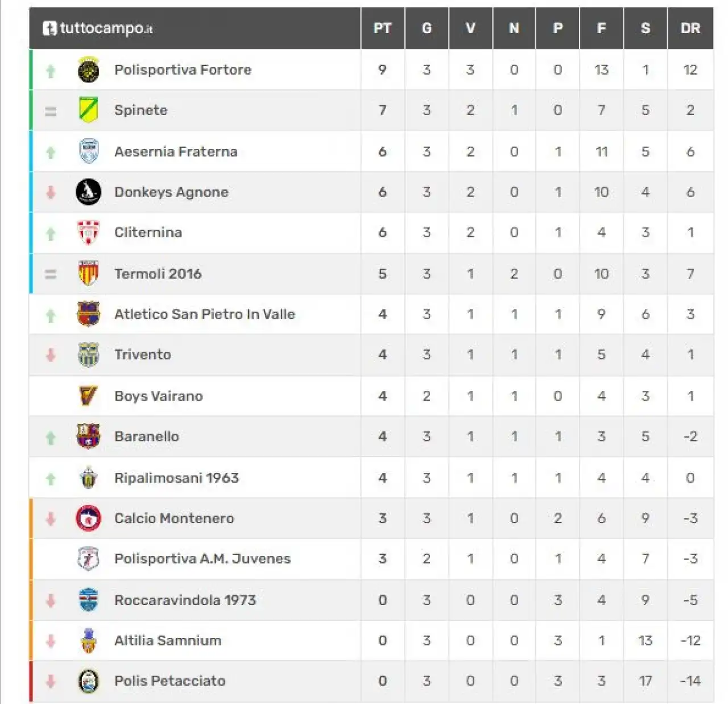
Task: Click the Calcio Montenero round red badge
Action: pyautogui.click(x=88, y=518)
